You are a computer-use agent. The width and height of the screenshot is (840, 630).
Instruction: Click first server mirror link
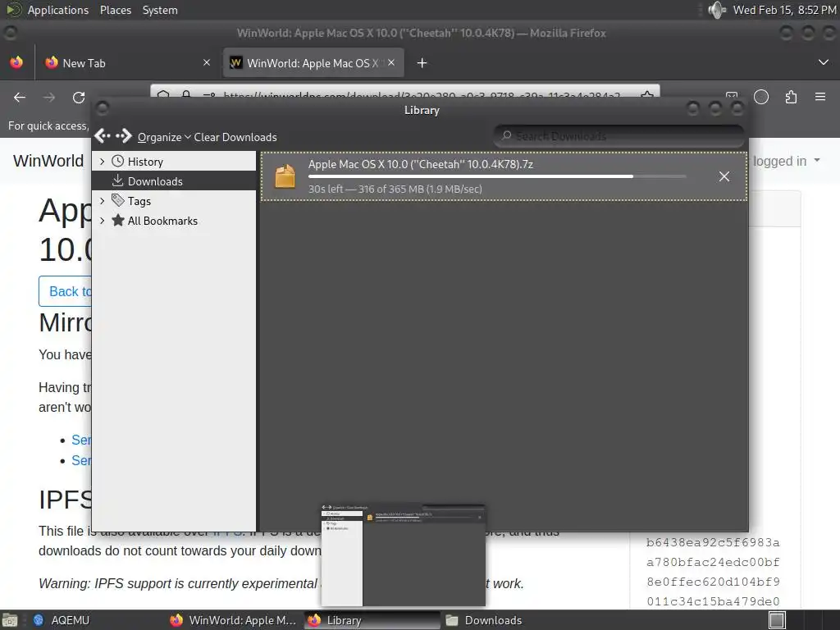[81, 440]
